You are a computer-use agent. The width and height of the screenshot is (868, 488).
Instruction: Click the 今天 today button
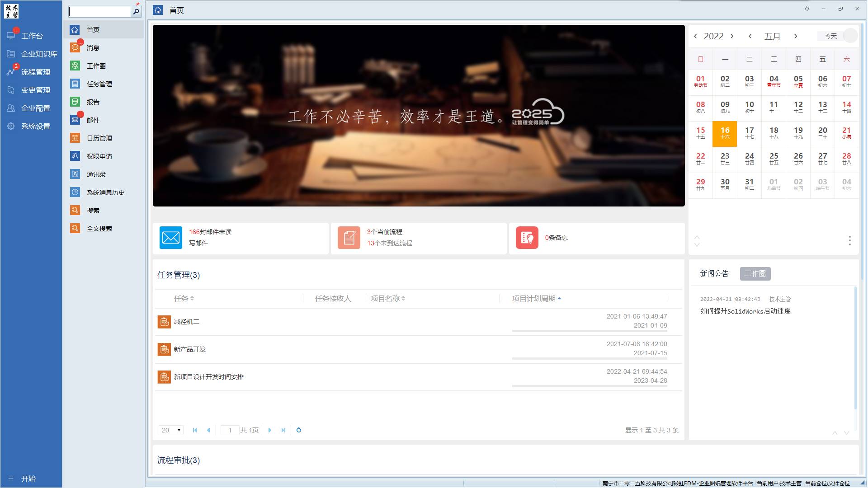(831, 36)
